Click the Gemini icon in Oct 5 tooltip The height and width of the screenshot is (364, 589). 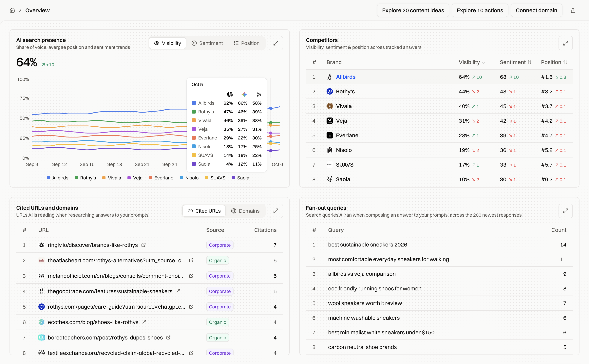tap(244, 94)
